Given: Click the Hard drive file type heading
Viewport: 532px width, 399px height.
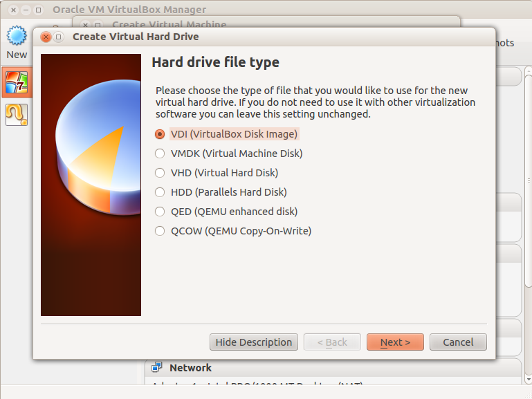Looking at the screenshot, I should (215, 62).
